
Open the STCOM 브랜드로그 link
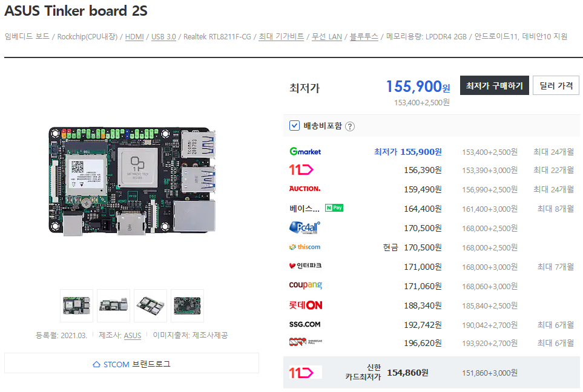(x=131, y=364)
